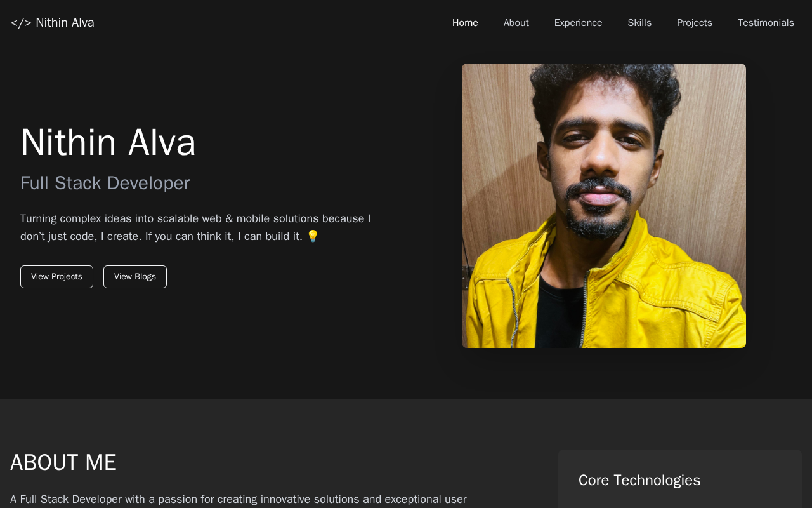Click the View Projects button
812x508 pixels.
tap(56, 277)
